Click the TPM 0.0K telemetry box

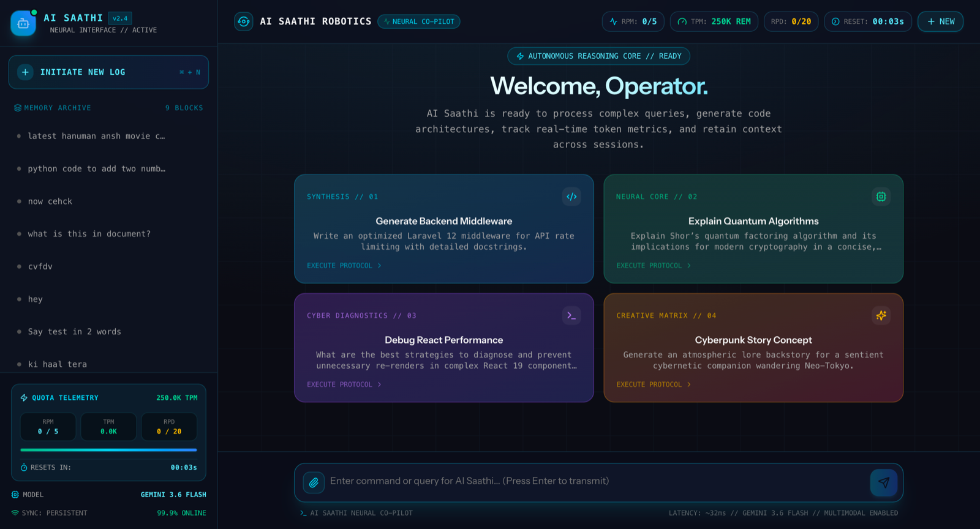[x=108, y=427]
